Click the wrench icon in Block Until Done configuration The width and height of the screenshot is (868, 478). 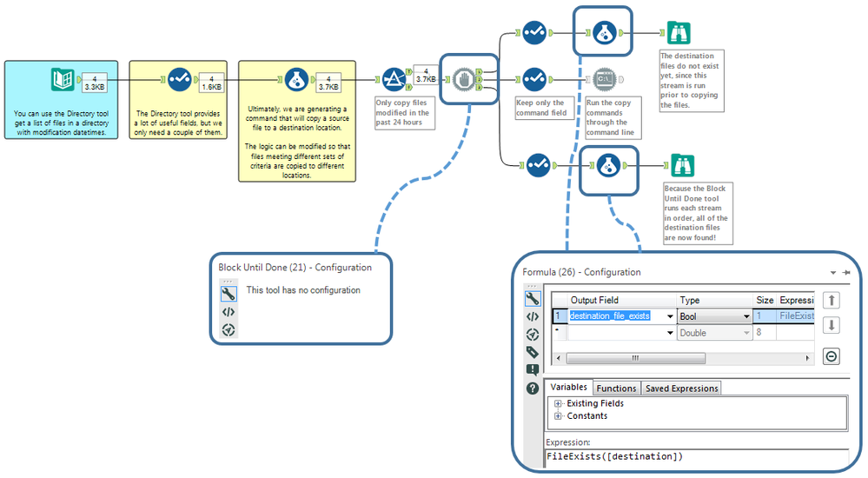tap(228, 294)
